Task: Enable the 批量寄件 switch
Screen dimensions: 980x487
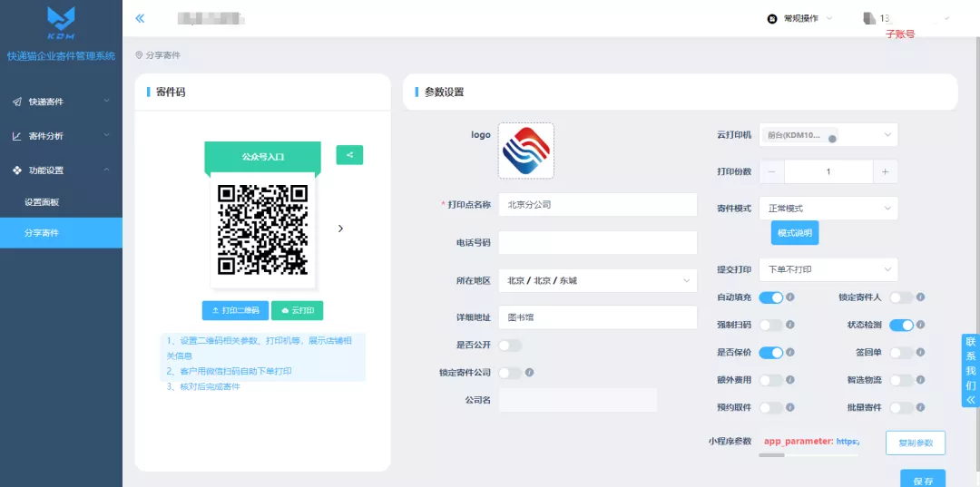Action: pyautogui.click(x=901, y=407)
